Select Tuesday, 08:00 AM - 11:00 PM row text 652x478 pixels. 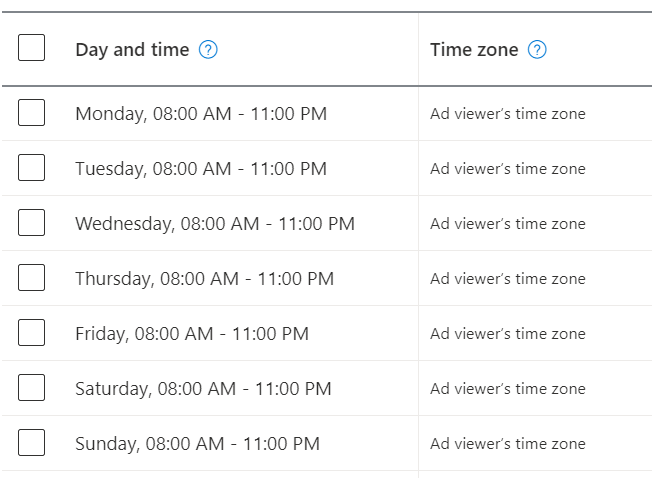pos(201,169)
